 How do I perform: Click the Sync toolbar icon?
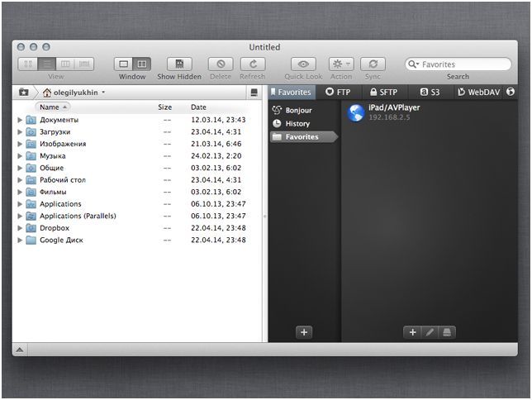point(373,64)
